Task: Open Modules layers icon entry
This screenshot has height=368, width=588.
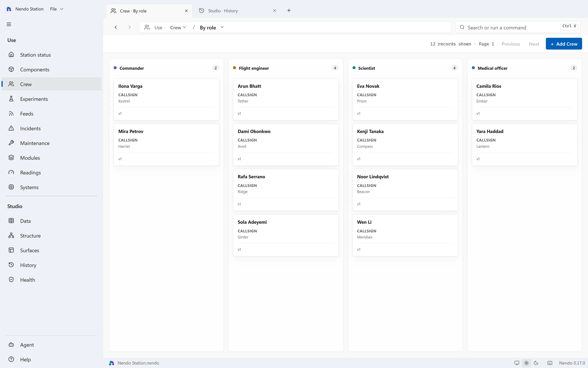Action: (51, 158)
